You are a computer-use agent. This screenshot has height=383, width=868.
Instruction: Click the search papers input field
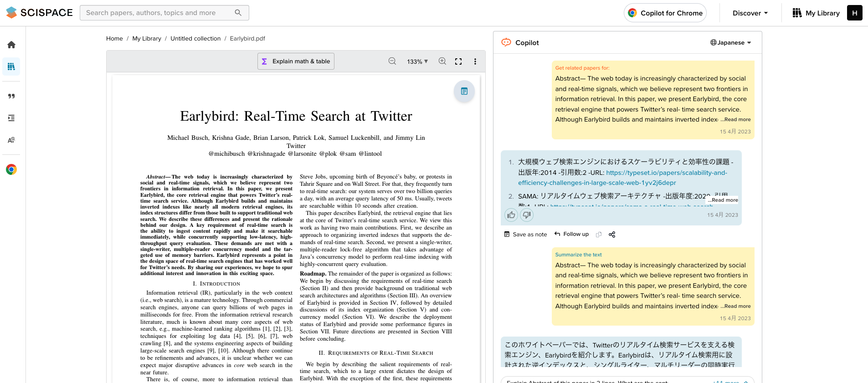point(159,13)
